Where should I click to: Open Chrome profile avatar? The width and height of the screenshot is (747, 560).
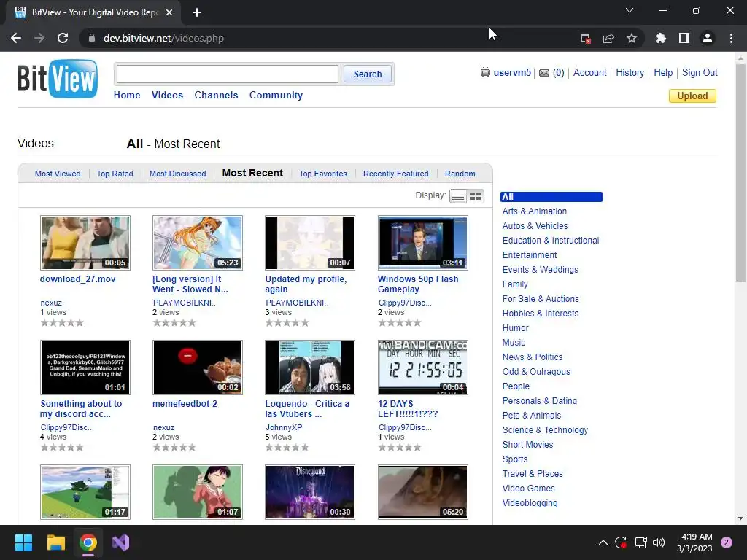pyautogui.click(x=708, y=38)
